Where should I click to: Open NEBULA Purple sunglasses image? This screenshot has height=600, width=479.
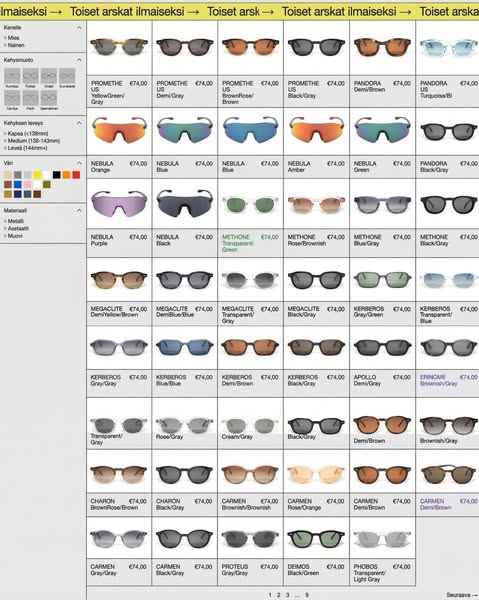click(x=119, y=204)
